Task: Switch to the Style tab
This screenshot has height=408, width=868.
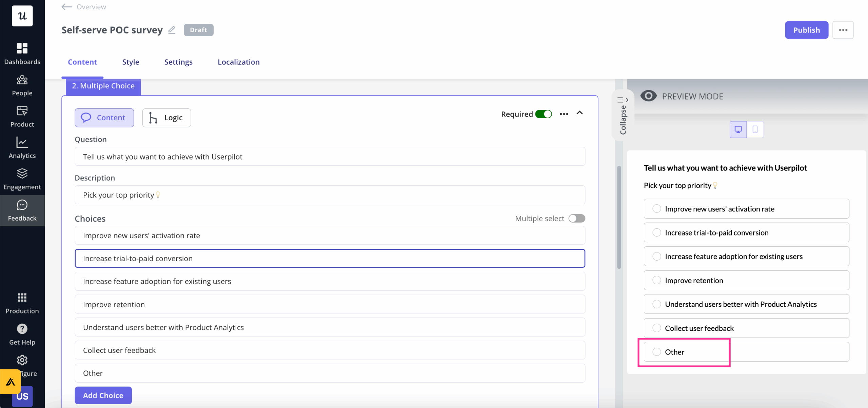Action: [131, 62]
